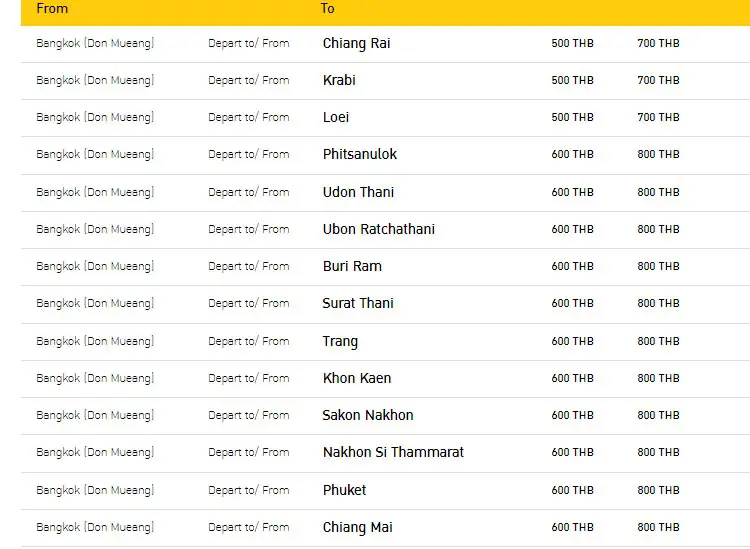Click 'Depart to/ From' in the Khon Kaen row

(x=249, y=378)
